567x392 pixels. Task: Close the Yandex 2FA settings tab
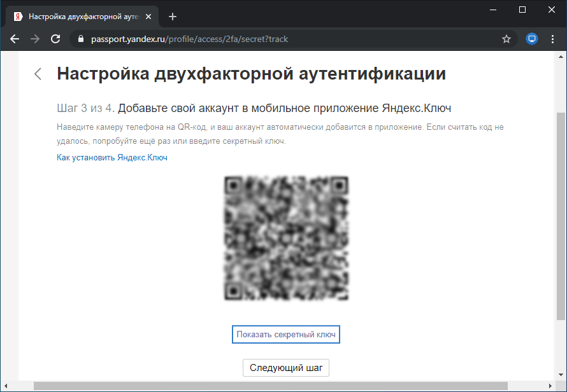pyautogui.click(x=148, y=17)
